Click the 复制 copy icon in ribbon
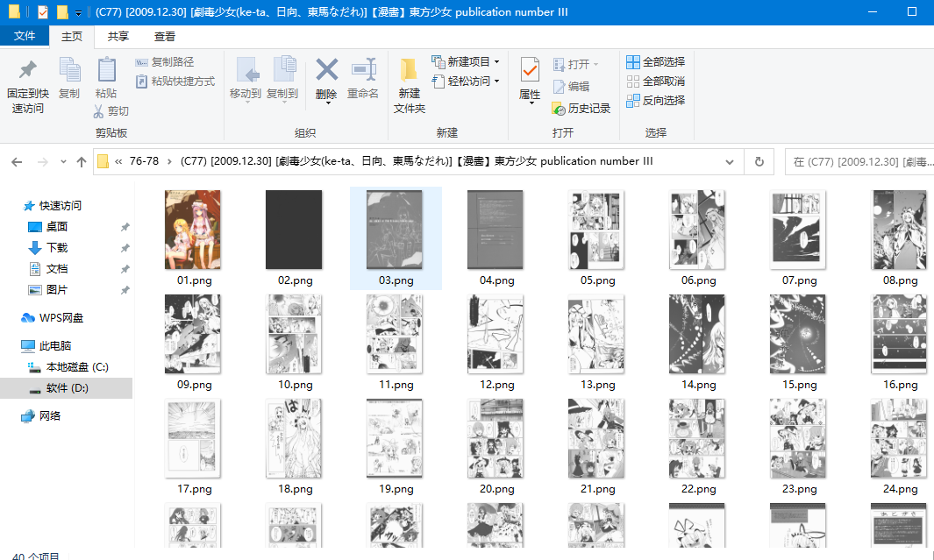934x560 pixels. pyautogui.click(x=69, y=70)
